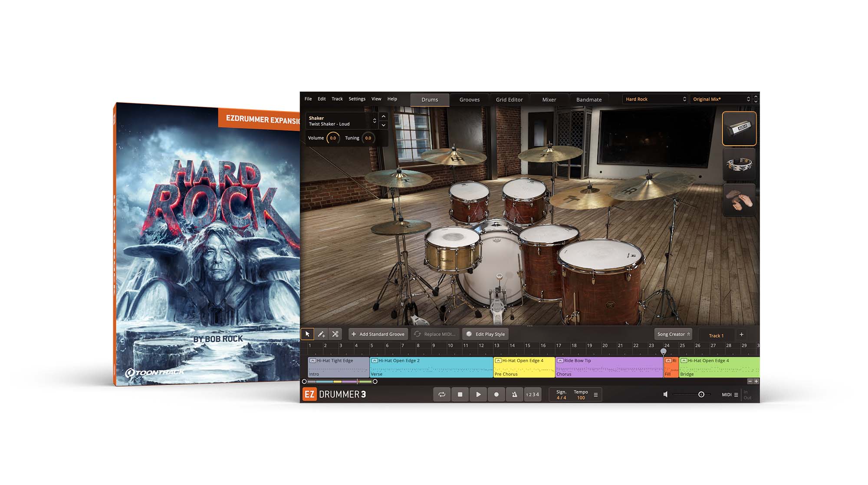Select the scissors cut tool
The height and width of the screenshot is (485, 868).
[x=335, y=334]
